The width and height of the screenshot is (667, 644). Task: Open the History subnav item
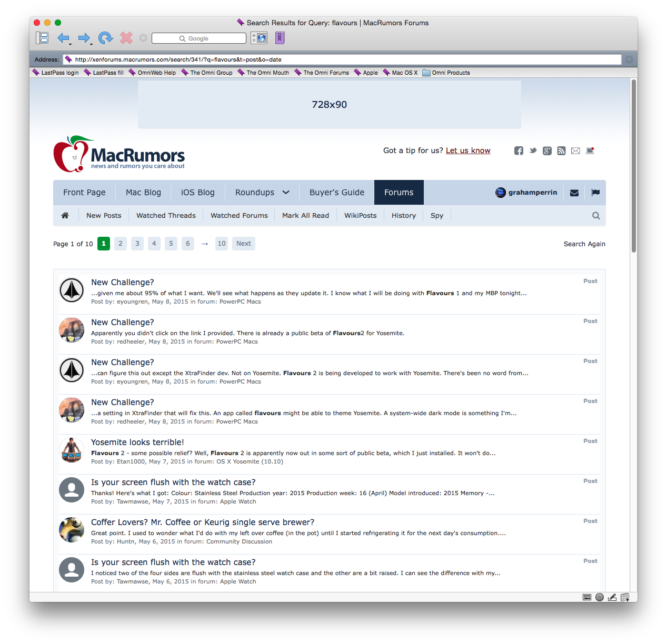click(x=404, y=216)
